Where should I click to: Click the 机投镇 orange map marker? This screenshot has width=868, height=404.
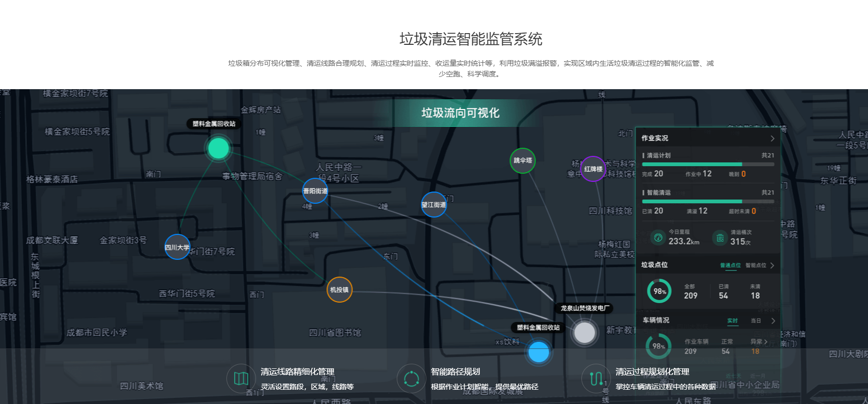[x=339, y=290]
